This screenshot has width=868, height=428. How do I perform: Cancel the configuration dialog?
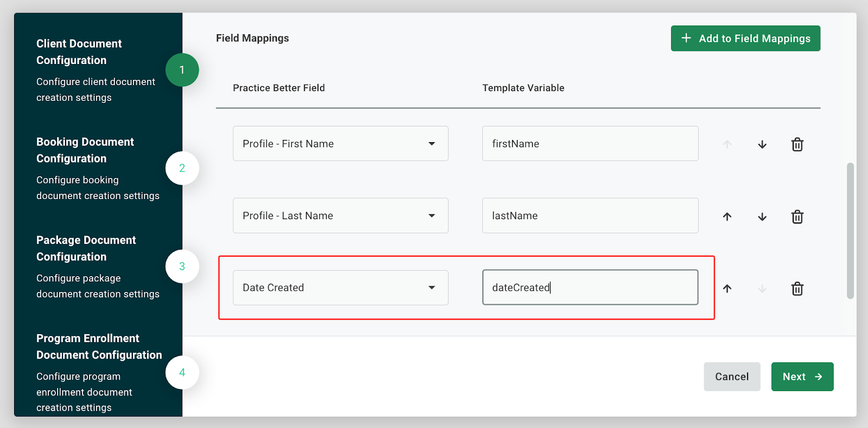[x=731, y=376]
